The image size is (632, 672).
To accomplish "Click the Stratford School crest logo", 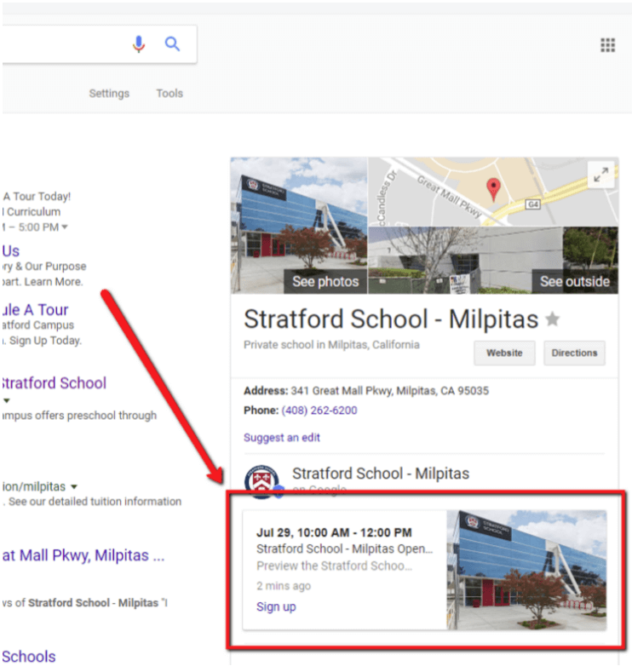I will click(x=261, y=481).
